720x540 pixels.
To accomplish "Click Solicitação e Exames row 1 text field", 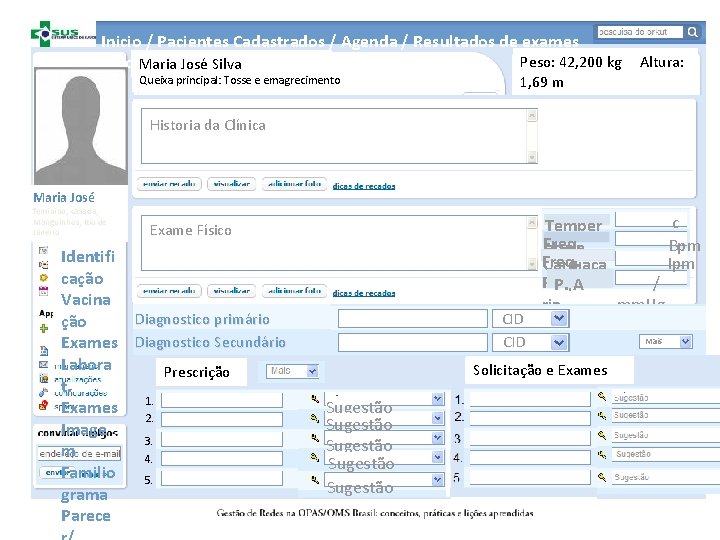I will coord(530,399).
